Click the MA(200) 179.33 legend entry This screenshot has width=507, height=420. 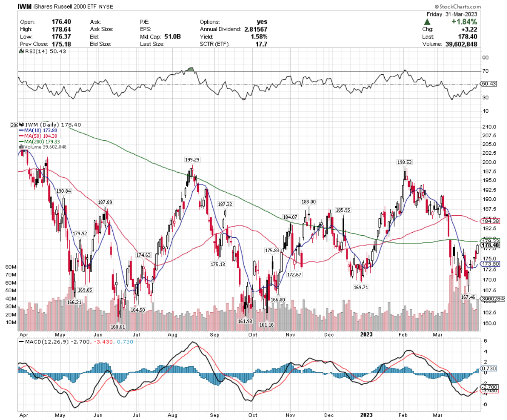pyautogui.click(x=40, y=142)
